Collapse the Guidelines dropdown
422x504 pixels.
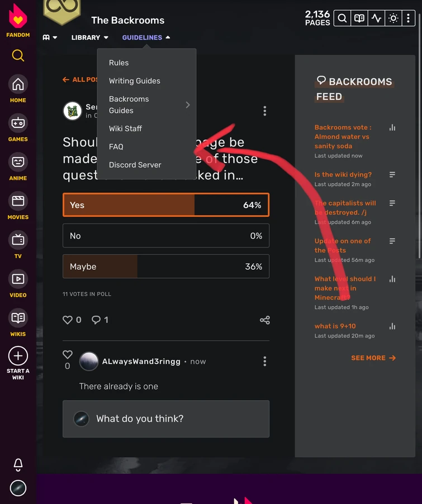click(x=146, y=37)
